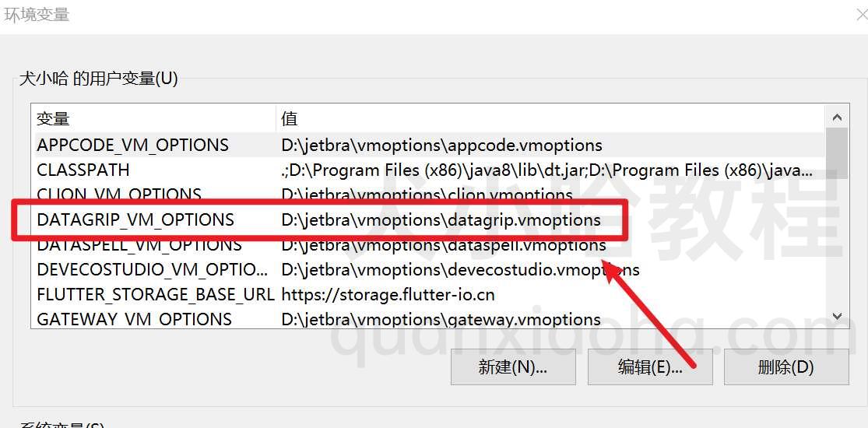Screen dimensions: 868x428
Task: Click the user variables scrollbar thumb
Action: click(837, 153)
